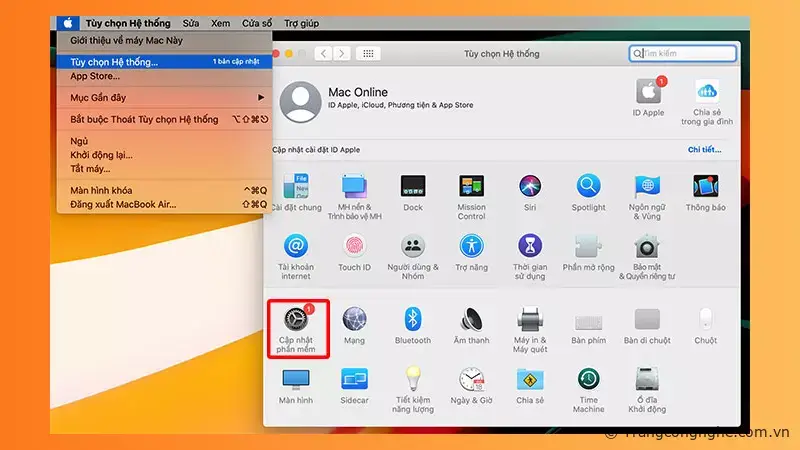Open Cập nhật phần mềm preference pane
This screenshot has height=450, width=800.
(x=295, y=320)
